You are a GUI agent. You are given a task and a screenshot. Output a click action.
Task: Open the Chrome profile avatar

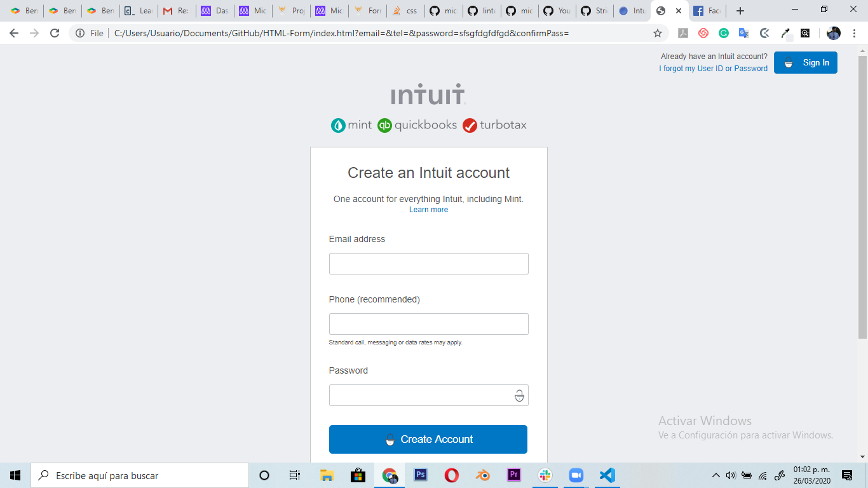click(x=834, y=33)
